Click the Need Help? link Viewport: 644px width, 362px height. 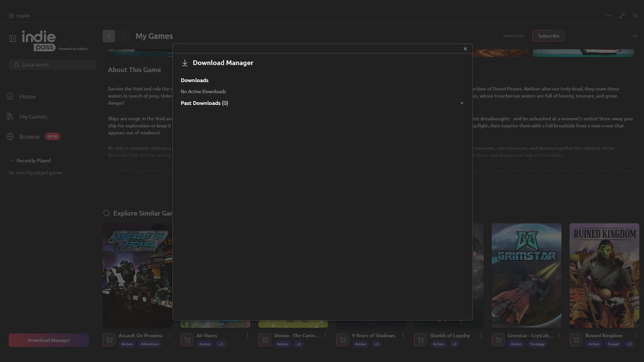point(514,36)
